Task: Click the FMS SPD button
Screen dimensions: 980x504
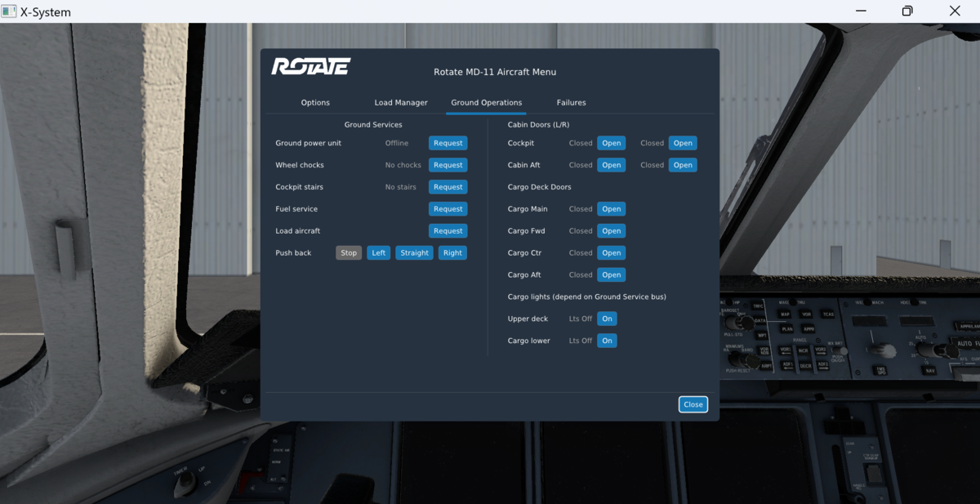Action: tap(880, 371)
